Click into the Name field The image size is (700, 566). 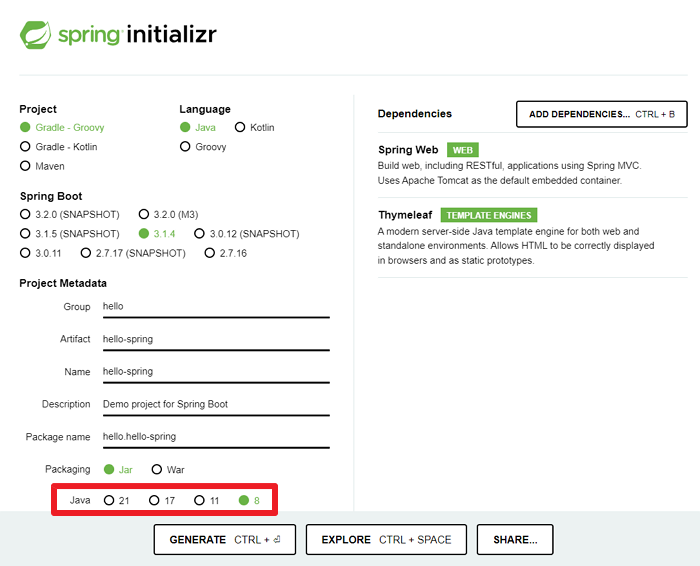pos(216,372)
